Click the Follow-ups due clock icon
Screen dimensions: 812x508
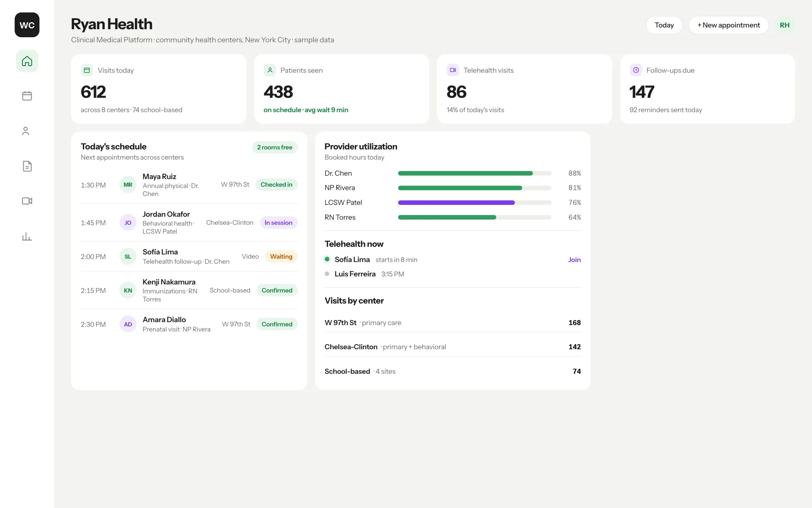click(x=636, y=70)
